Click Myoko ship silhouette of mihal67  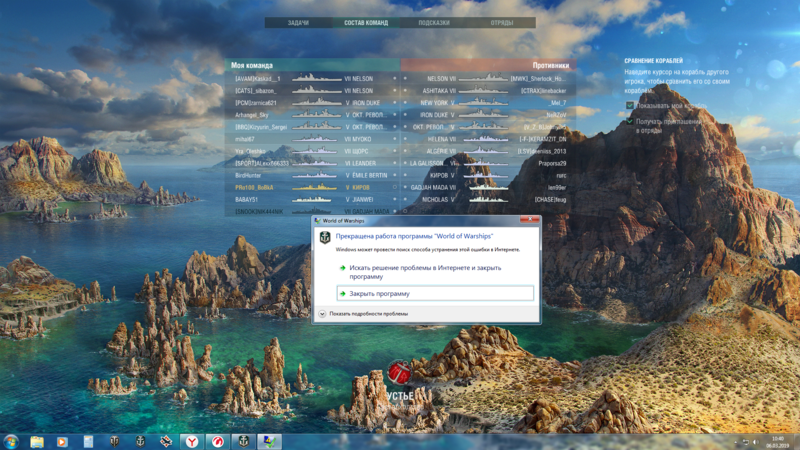(316, 139)
